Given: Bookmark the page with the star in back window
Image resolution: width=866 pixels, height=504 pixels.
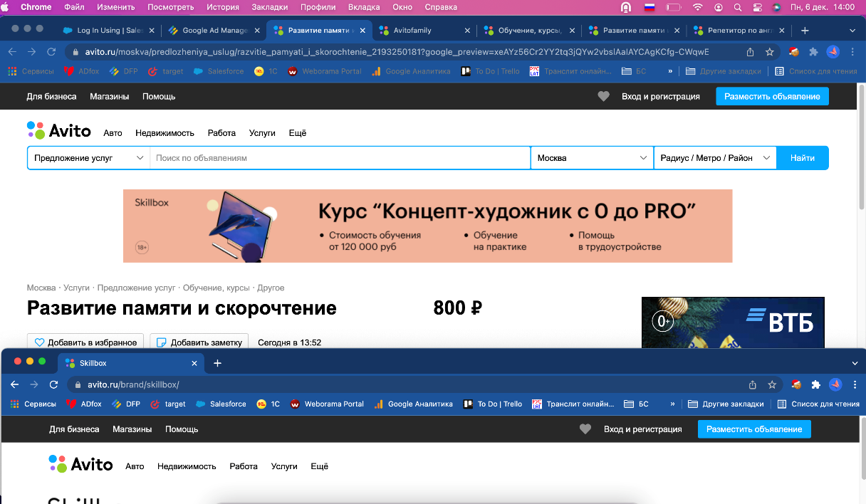Looking at the screenshot, I should click(770, 52).
